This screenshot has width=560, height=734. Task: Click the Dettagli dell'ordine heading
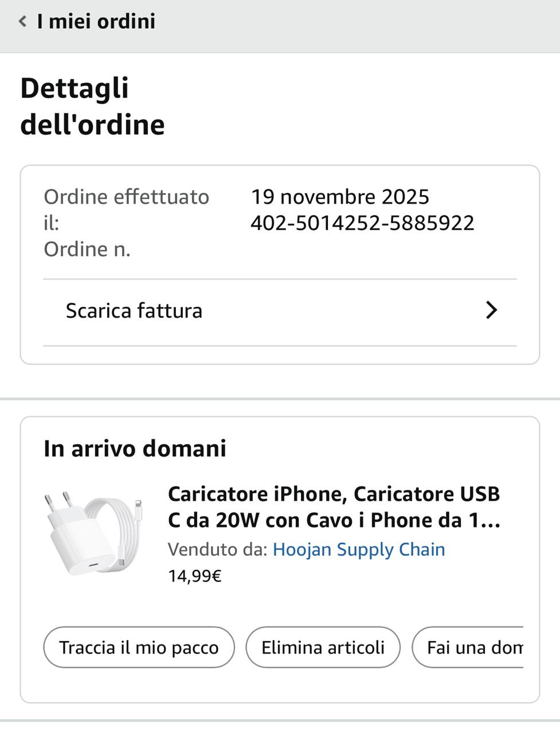[x=92, y=107]
